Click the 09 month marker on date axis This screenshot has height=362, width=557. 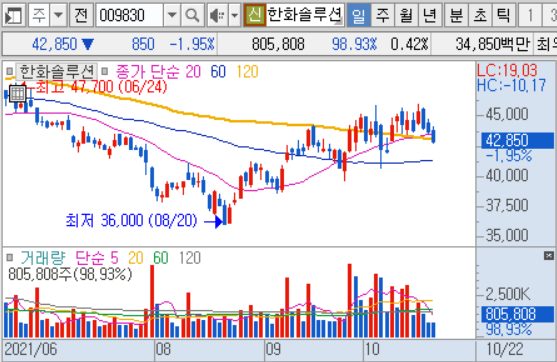[274, 350]
